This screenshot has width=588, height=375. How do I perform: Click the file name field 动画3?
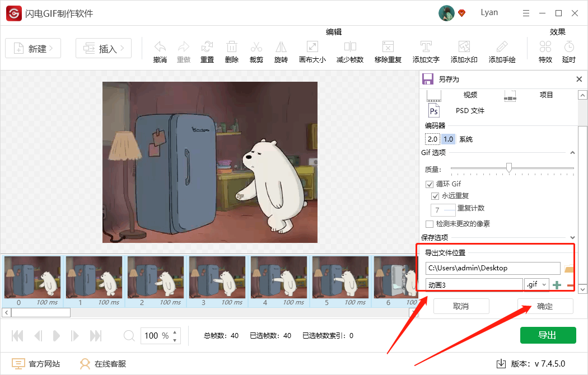coord(474,285)
